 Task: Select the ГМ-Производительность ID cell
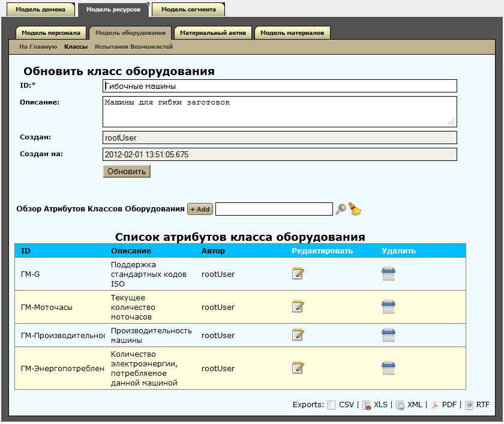63,336
